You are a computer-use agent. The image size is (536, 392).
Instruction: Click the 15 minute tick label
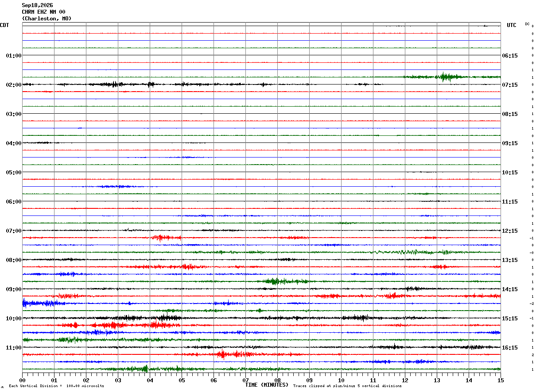[501, 380]
